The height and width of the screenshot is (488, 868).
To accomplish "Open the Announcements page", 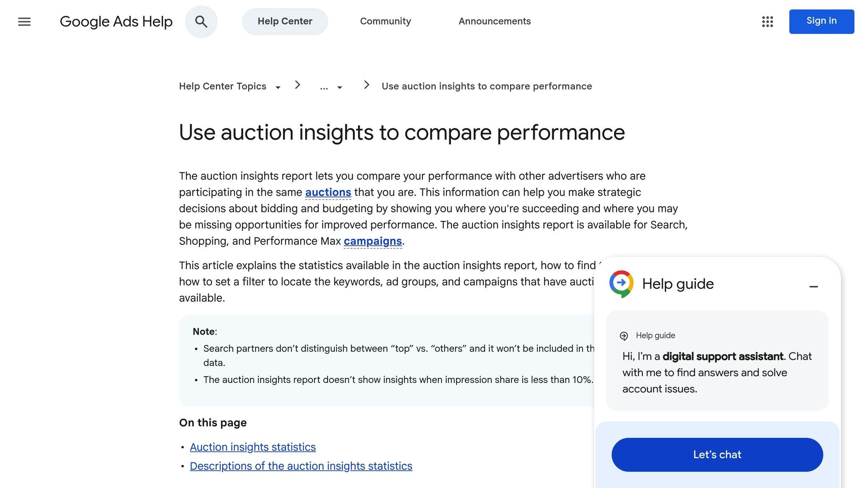I will 494,21.
